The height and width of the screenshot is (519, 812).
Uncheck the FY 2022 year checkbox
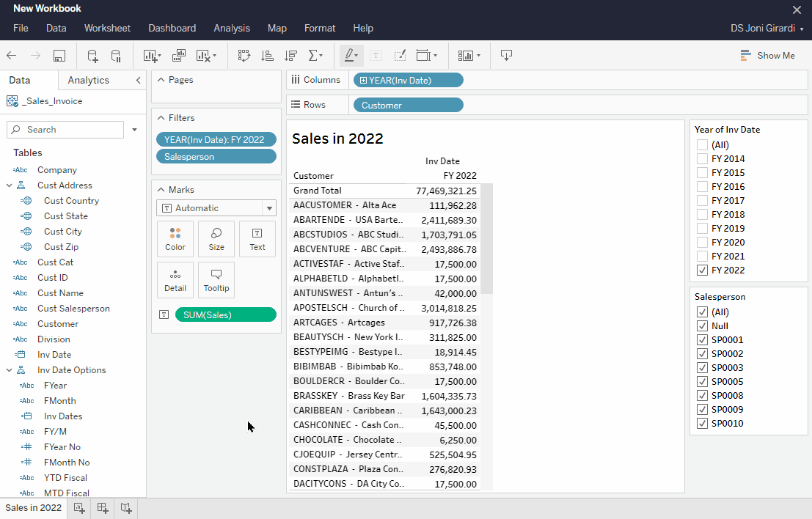pyautogui.click(x=702, y=270)
